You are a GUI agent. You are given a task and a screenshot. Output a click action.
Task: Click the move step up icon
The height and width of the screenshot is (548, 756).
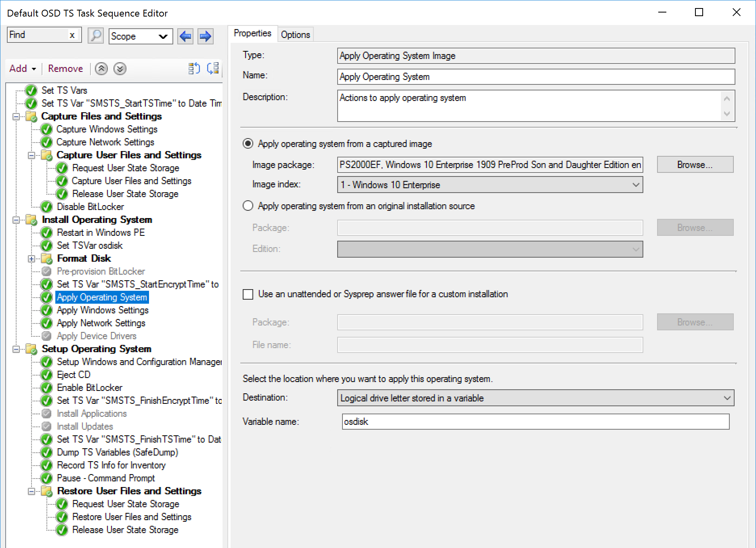pyautogui.click(x=194, y=69)
